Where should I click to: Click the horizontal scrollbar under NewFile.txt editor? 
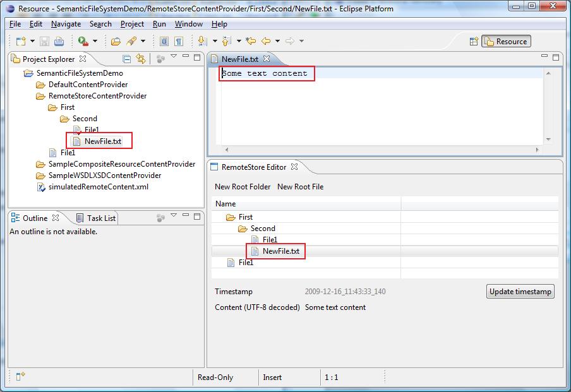point(379,149)
